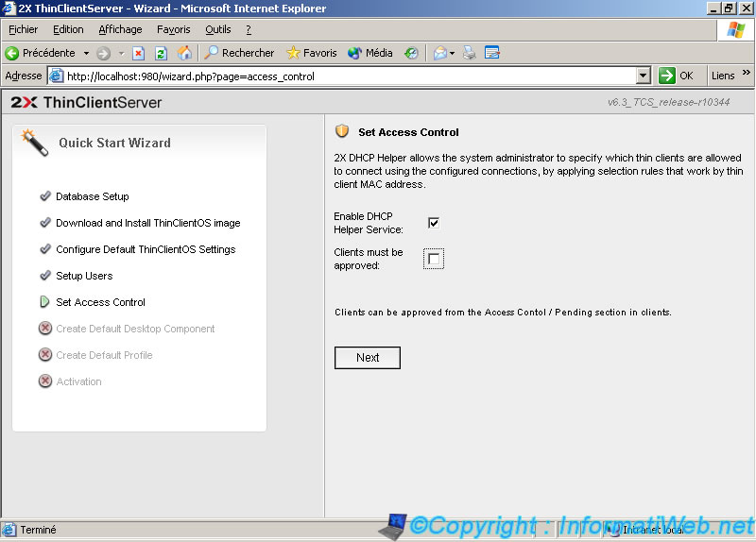Select Set Access Control wizard step
This screenshot has width=756, height=542.
100,302
